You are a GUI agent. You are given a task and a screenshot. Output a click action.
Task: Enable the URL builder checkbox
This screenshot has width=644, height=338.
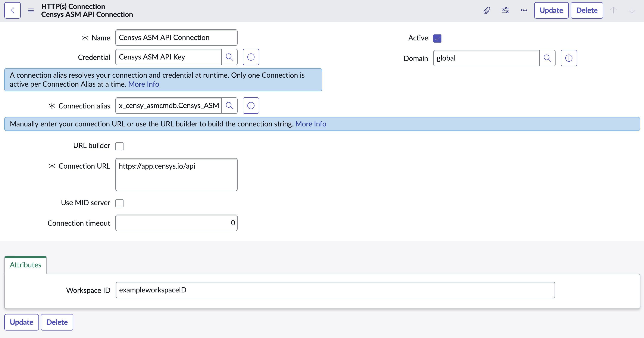pos(119,146)
